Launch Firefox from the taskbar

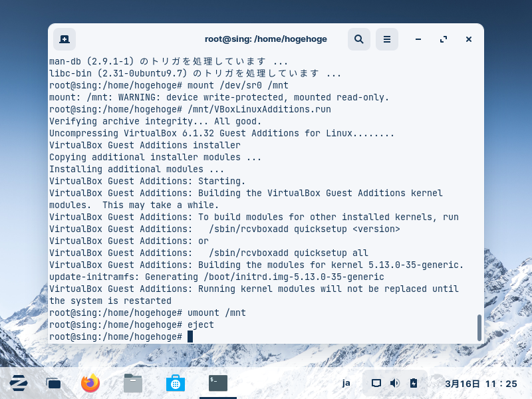pos(90,384)
